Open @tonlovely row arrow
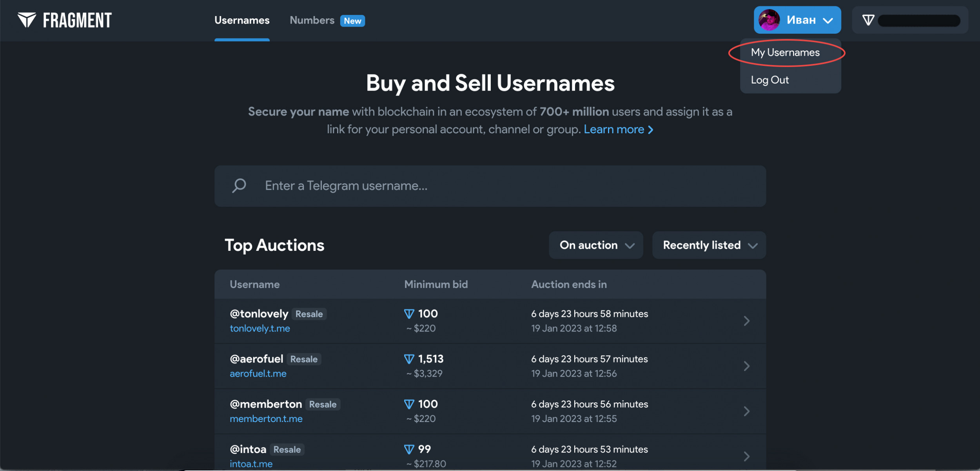This screenshot has height=471, width=980. 746,321
